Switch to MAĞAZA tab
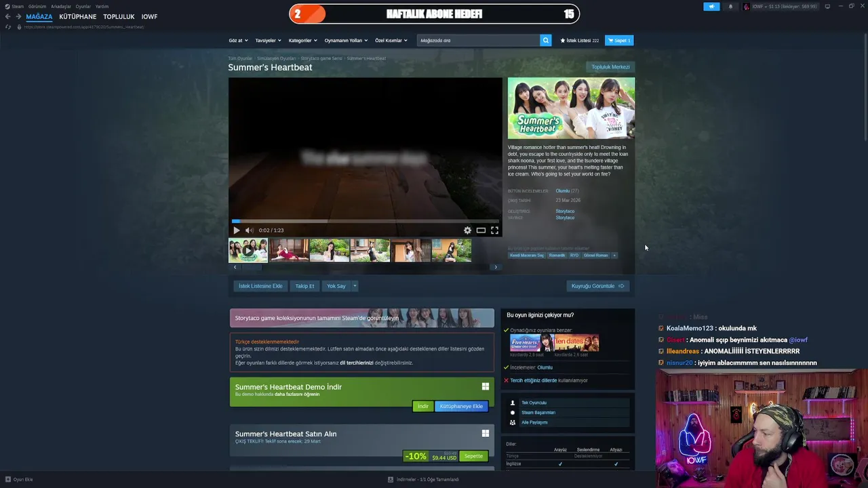The width and height of the screenshot is (868, 488). pos(39,16)
